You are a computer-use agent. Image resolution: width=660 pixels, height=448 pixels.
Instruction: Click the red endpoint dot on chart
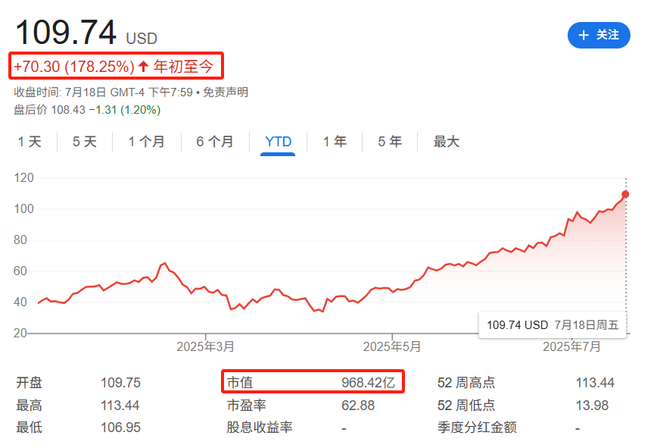click(x=626, y=194)
